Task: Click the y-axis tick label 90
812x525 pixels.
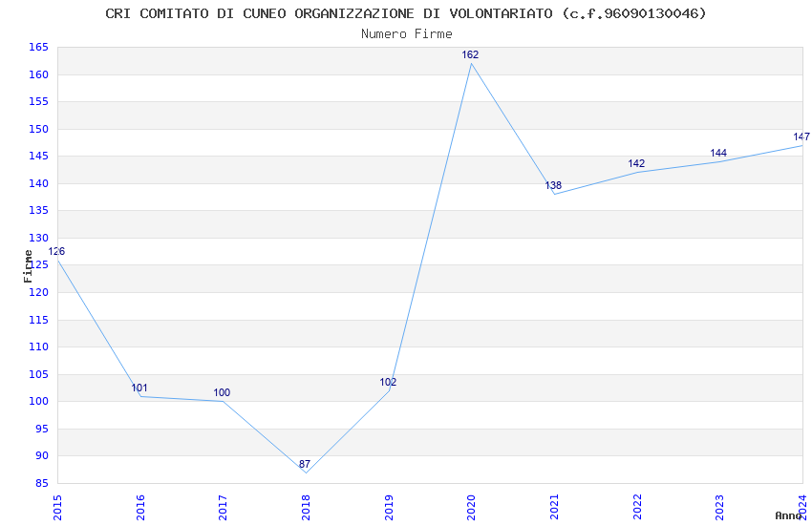Action: pyautogui.click(x=41, y=456)
